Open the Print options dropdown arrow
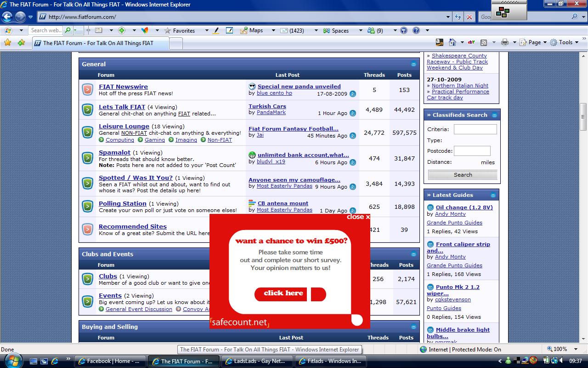 pyautogui.click(x=514, y=42)
